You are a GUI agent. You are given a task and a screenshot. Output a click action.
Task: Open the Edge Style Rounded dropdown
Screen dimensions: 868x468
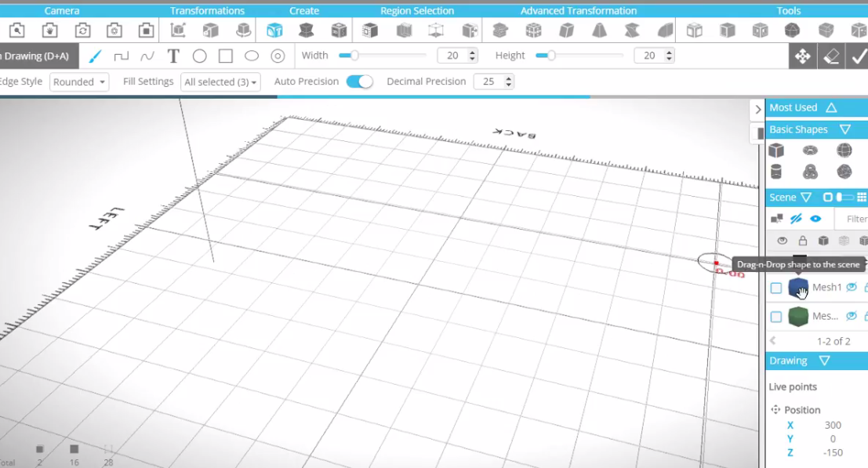coord(79,82)
